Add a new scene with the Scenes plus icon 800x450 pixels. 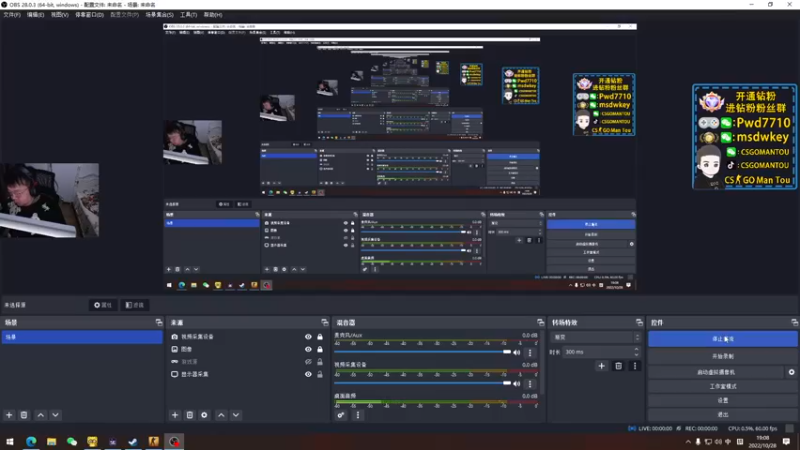click(x=9, y=415)
